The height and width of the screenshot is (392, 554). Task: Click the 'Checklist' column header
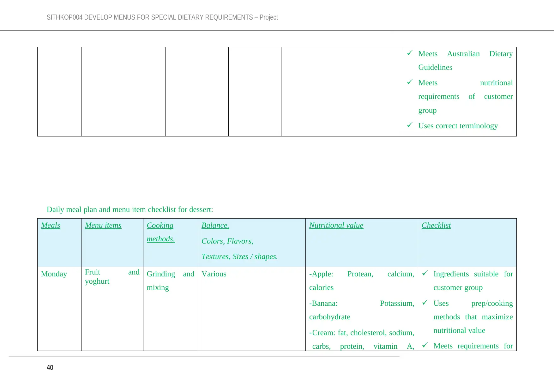click(x=436, y=225)
